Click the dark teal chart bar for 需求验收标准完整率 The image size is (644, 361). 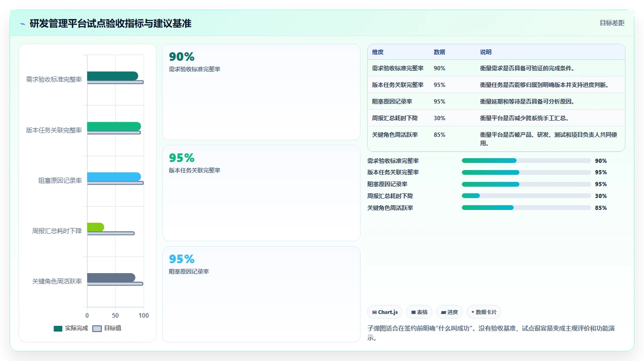113,76
